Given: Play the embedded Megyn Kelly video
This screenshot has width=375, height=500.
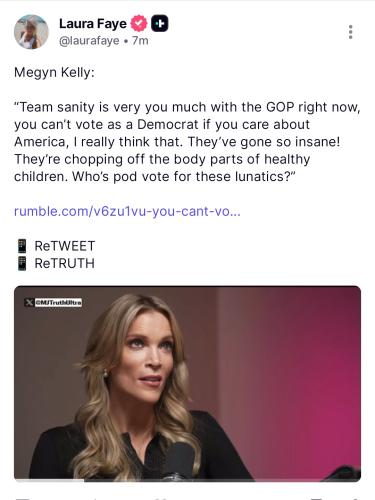Looking at the screenshot, I should pyautogui.click(x=187, y=383).
